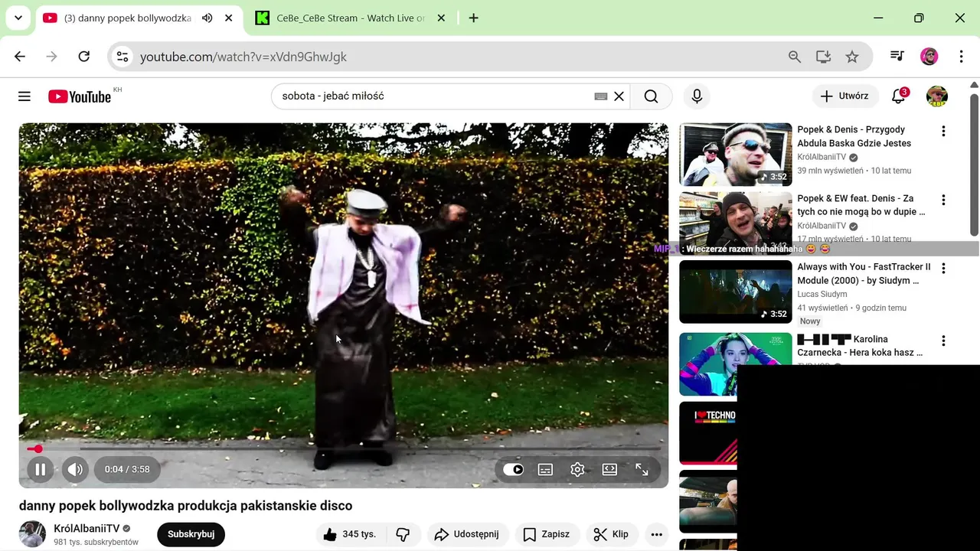
Task: Open Chrome profile avatar
Action: 929,57
